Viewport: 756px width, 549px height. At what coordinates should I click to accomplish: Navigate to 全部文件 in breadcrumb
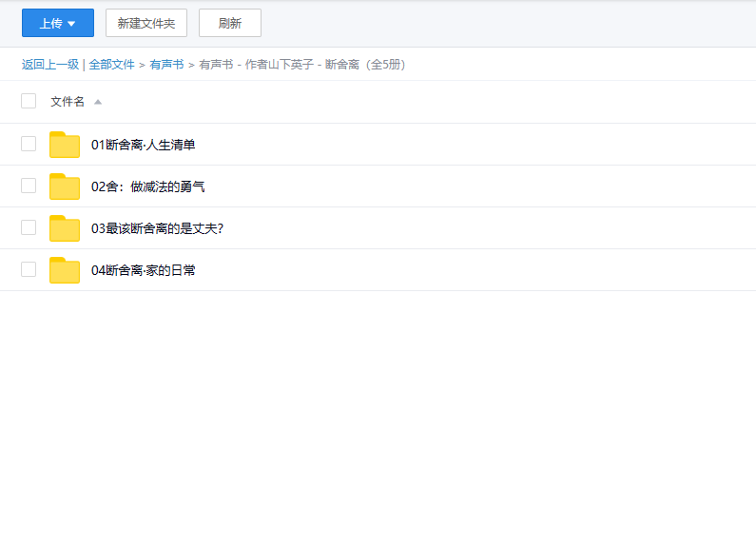(x=111, y=65)
